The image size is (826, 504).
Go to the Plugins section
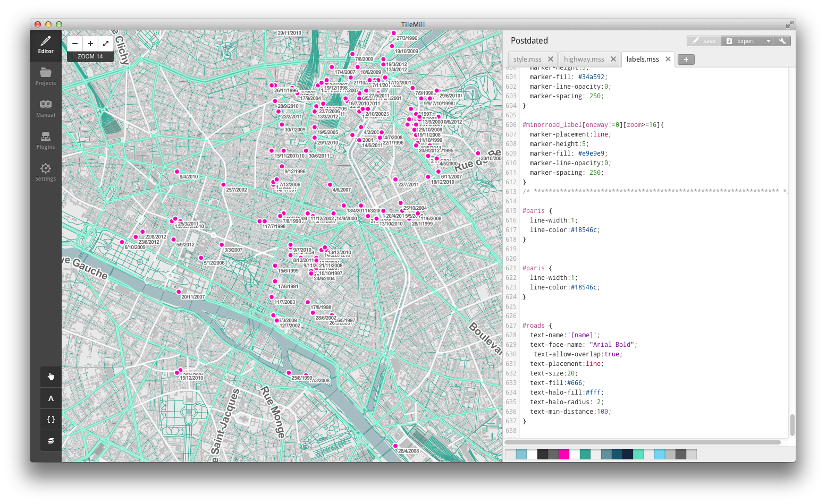click(x=46, y=140)
